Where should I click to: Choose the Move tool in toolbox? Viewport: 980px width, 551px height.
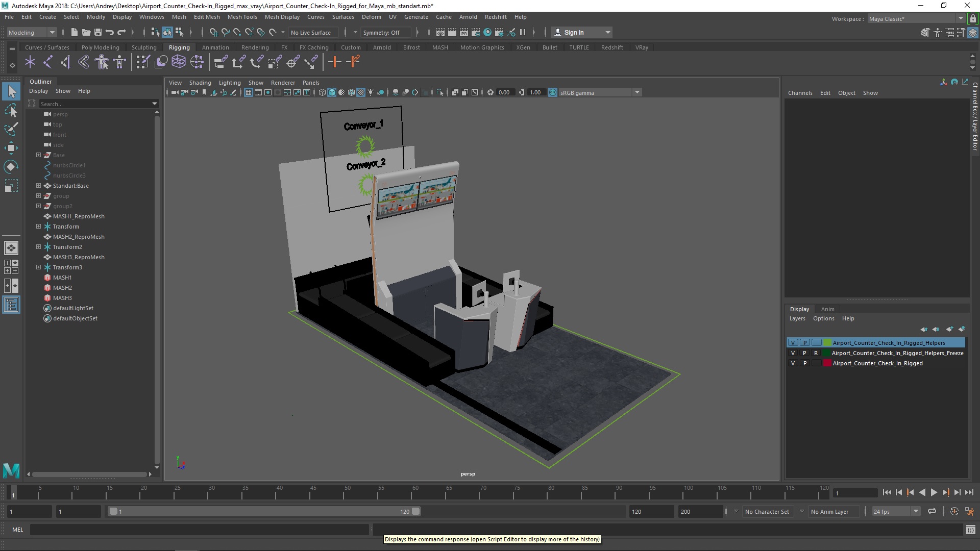coord(11,148)
